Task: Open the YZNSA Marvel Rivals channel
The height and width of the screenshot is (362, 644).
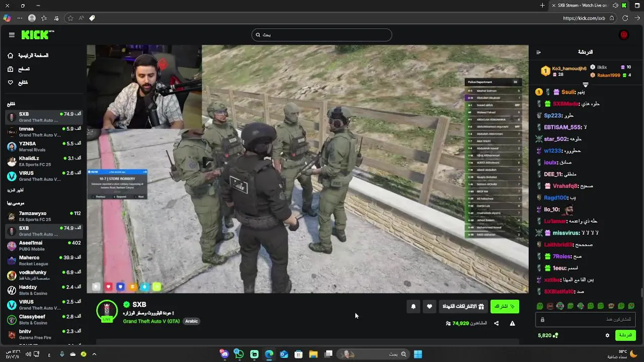Action: click(x=43, y=146)
